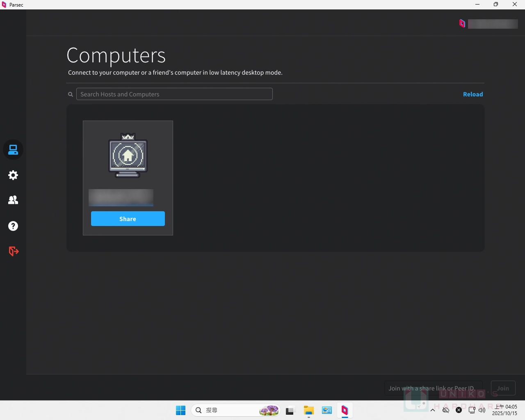Select the host computer pixel-art thumbnail
The image size is (525, 420).
[x=128, y=155]
